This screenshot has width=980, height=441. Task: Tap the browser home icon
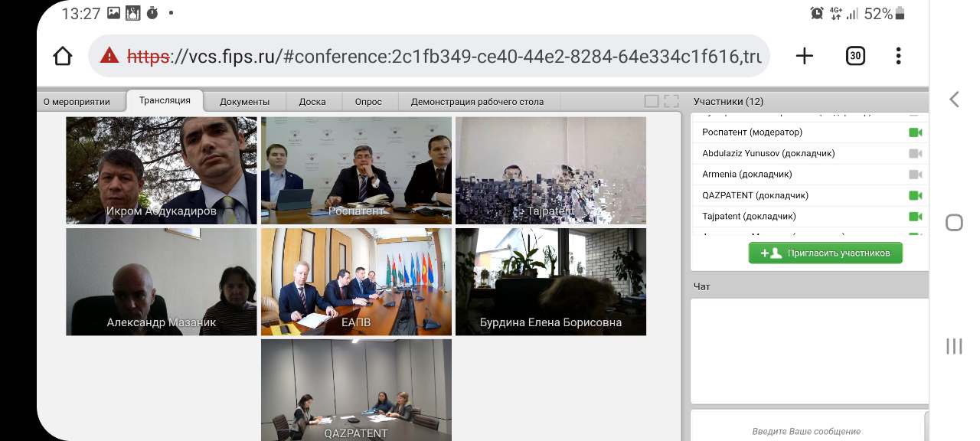point(63,56)
